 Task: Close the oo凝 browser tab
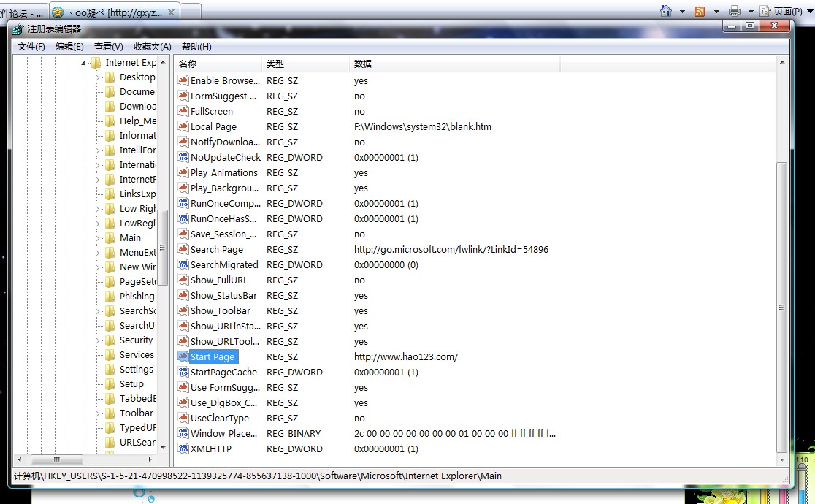click(171, 12)
